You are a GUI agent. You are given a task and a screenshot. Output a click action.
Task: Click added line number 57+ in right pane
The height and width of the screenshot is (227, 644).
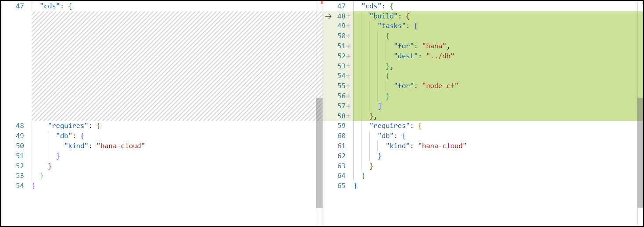click(343, 106)
